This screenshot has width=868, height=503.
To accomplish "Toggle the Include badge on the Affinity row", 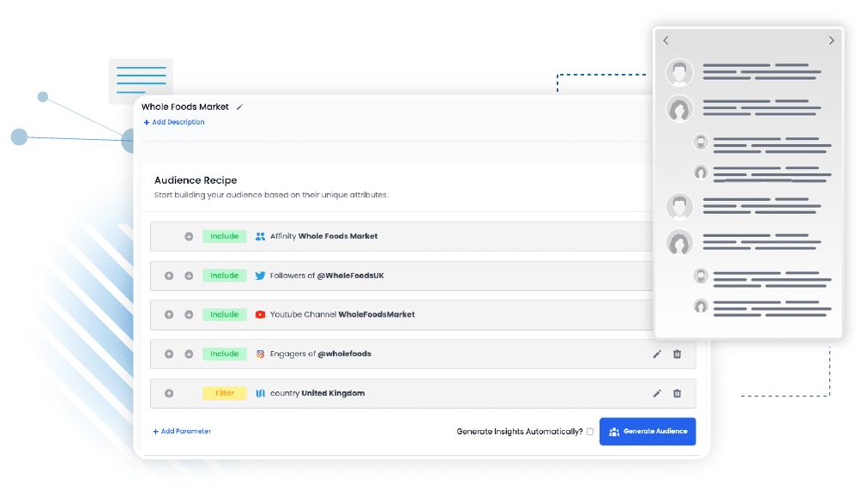I will click(x=224, y=236).
